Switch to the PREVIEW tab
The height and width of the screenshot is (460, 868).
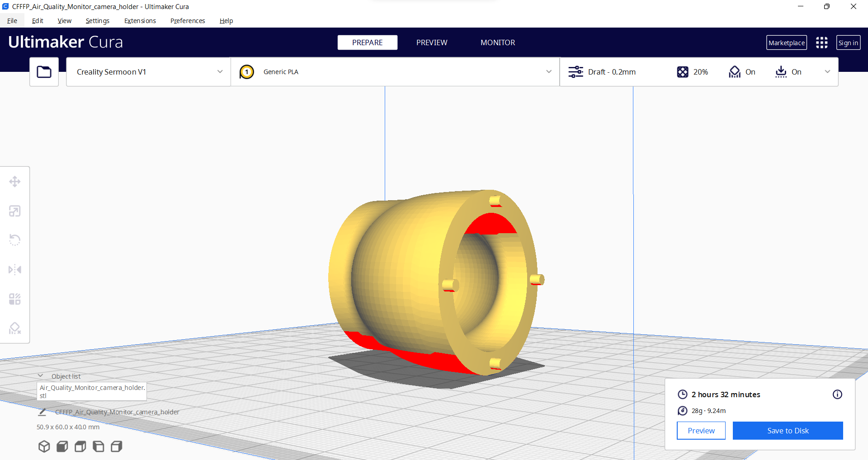pos(432,42)
